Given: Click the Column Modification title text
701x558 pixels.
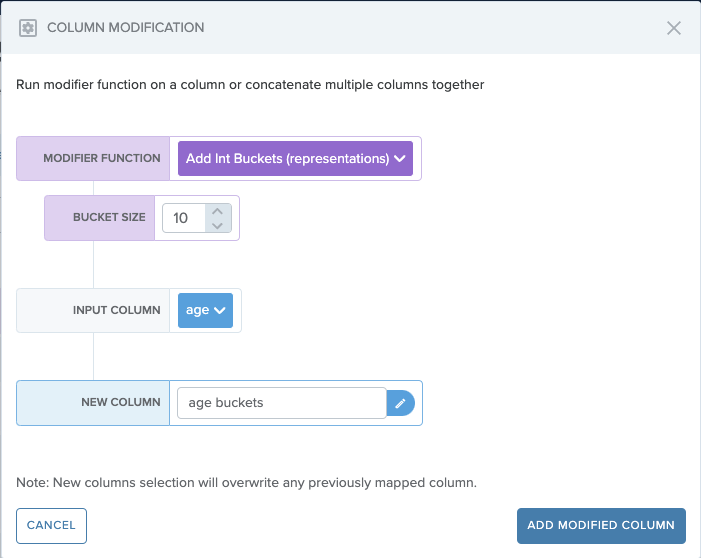Looking at the screenshot, I should coord(126,28).
